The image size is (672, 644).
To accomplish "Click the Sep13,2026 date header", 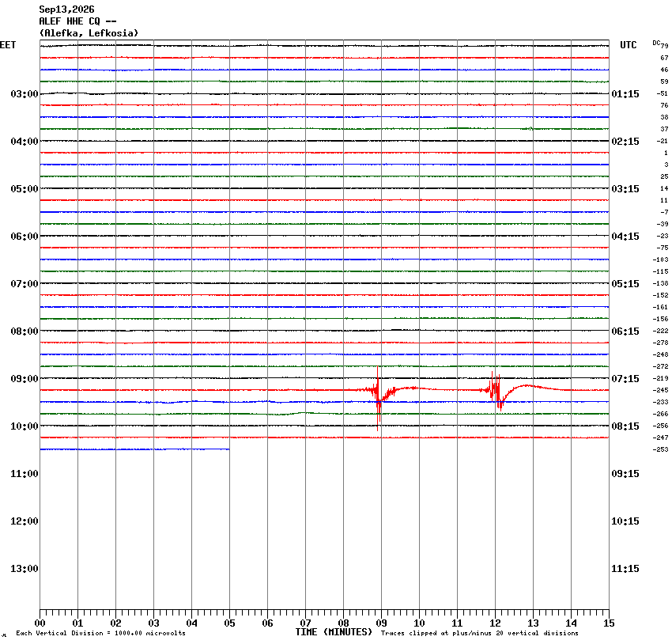I will point(66,9).
